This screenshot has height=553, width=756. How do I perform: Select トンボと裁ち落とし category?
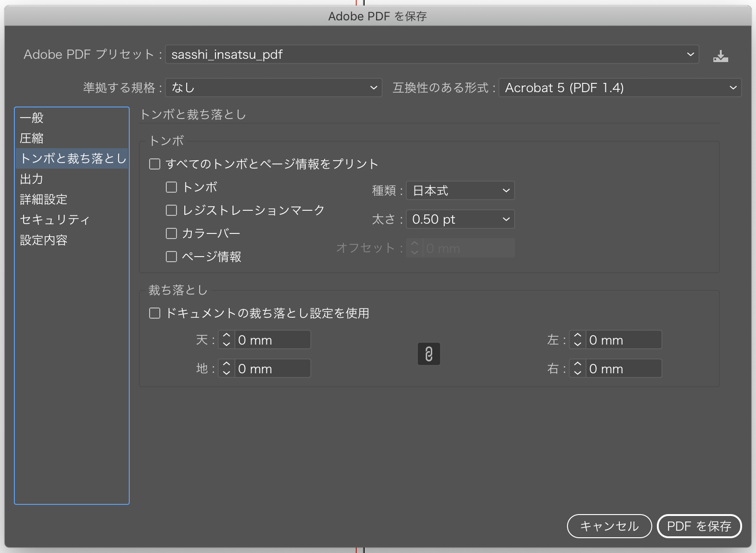click(72, 158)
